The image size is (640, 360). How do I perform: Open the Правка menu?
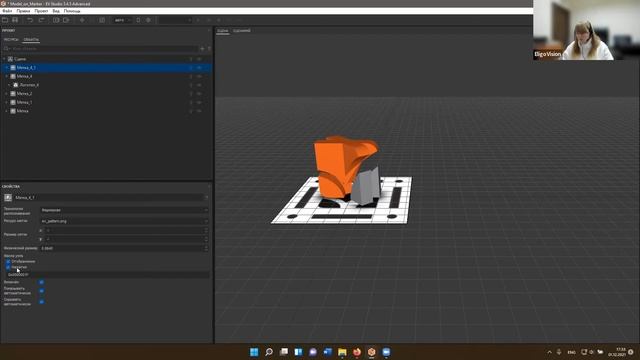click(23, 11)
